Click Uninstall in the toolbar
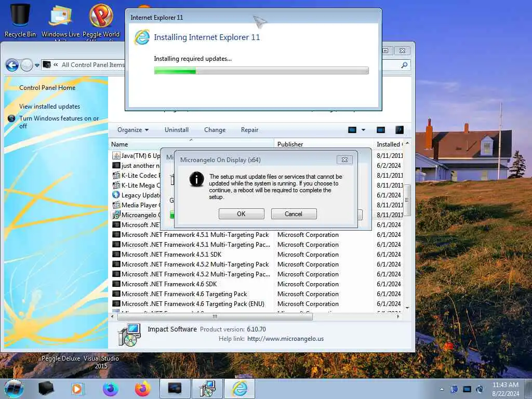This screenshot has width=532, height=399. [177, 130]
